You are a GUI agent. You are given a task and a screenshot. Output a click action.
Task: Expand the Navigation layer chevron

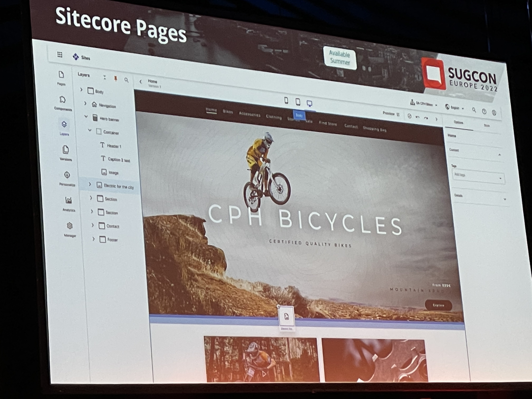(x=85, y=103)
